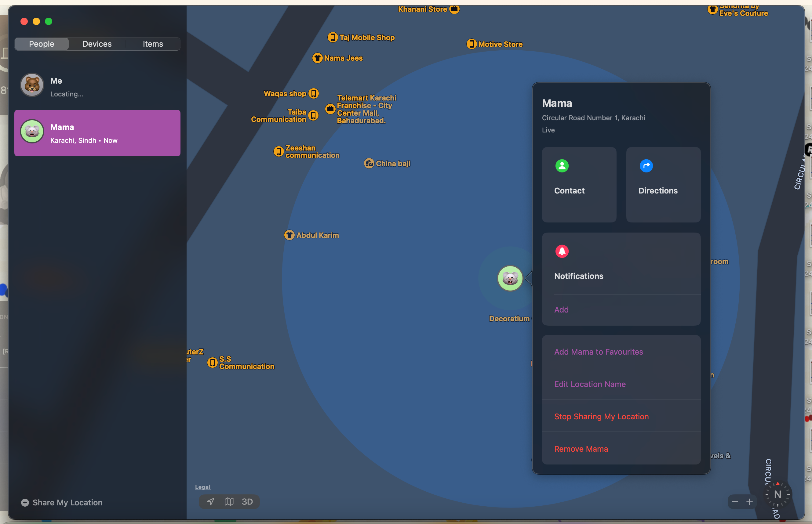
Task: Click the zoom in plus button
Action: point(749,502)
